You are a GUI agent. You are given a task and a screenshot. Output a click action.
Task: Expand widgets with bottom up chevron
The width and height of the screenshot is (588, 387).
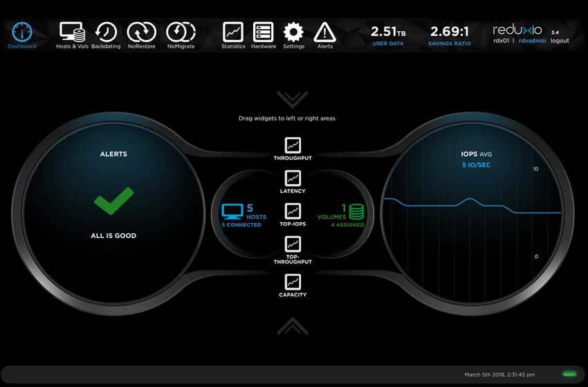(x=293, y=326)
